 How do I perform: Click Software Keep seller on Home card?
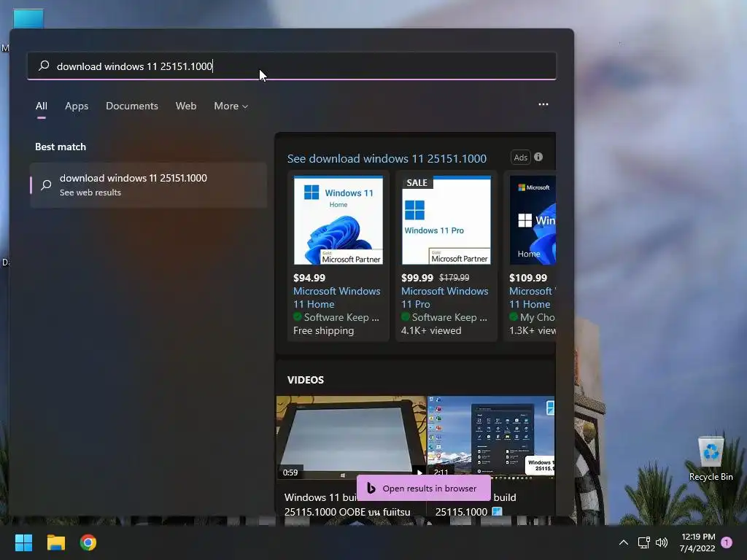pyautogui.click(x=336, y=317)
